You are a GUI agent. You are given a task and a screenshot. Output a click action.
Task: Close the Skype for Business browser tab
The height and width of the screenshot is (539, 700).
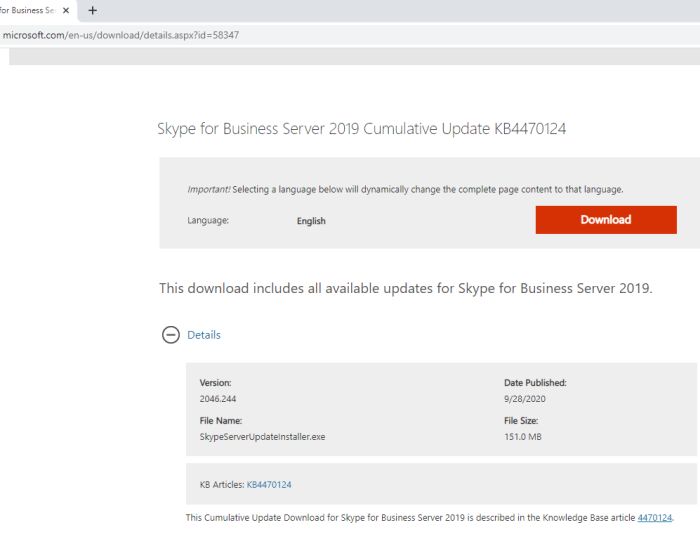pos(66,10)
